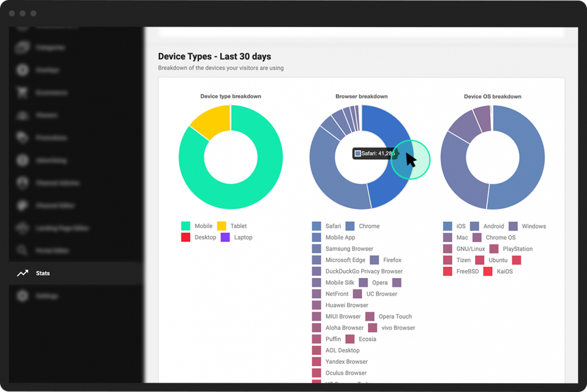
Task: Toggle Mobile Silk legend entry
Action: click(333, 282)
